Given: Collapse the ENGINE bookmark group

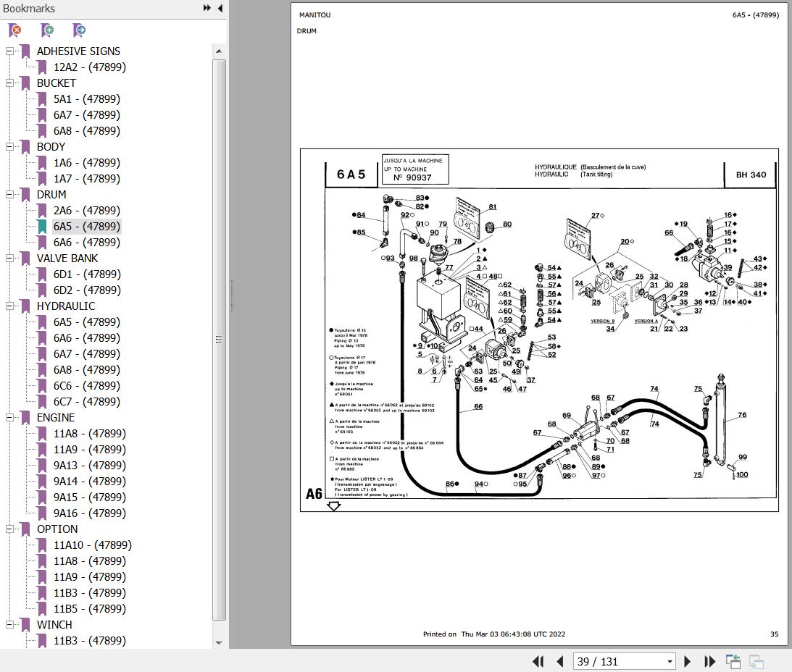Looking at the screenshot, I should pyautogui.click(x=9, y=418).
